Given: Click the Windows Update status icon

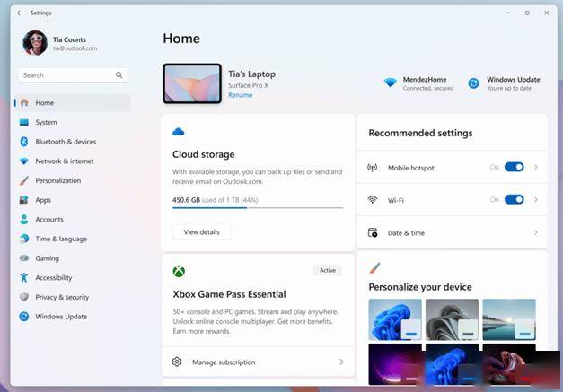Looking at the screenshot, I should [473, 83].
